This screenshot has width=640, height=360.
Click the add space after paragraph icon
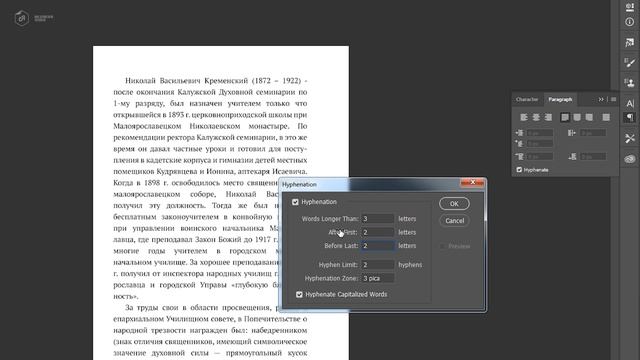coord(572,157)
